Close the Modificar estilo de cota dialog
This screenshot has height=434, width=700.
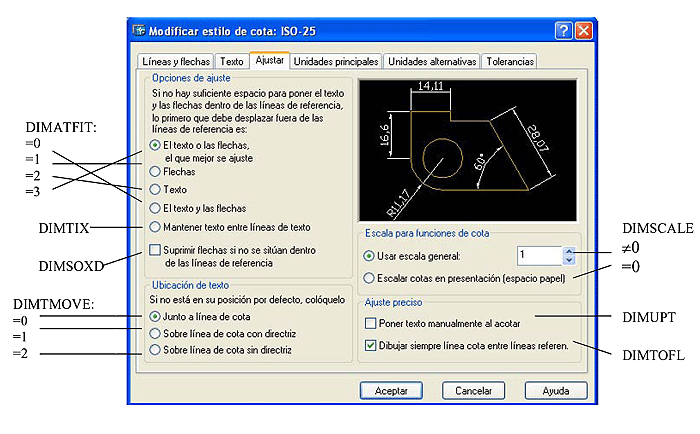583,31
